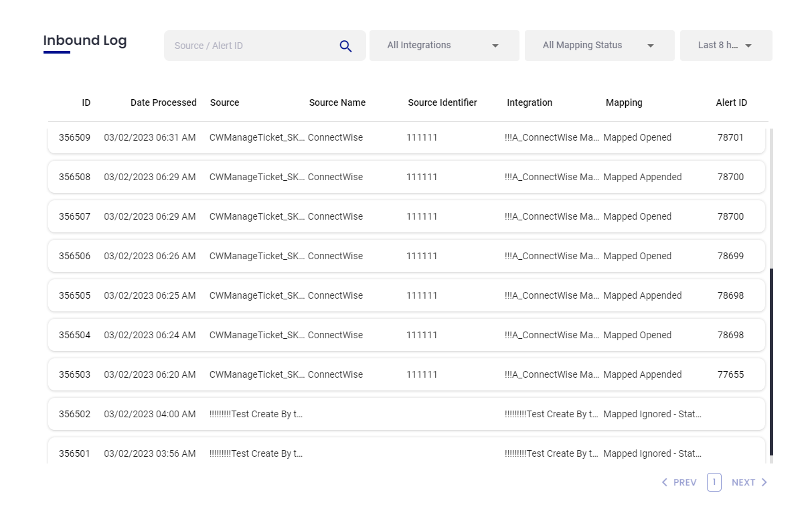Open the All Integrations dropdown

point(444,46)
